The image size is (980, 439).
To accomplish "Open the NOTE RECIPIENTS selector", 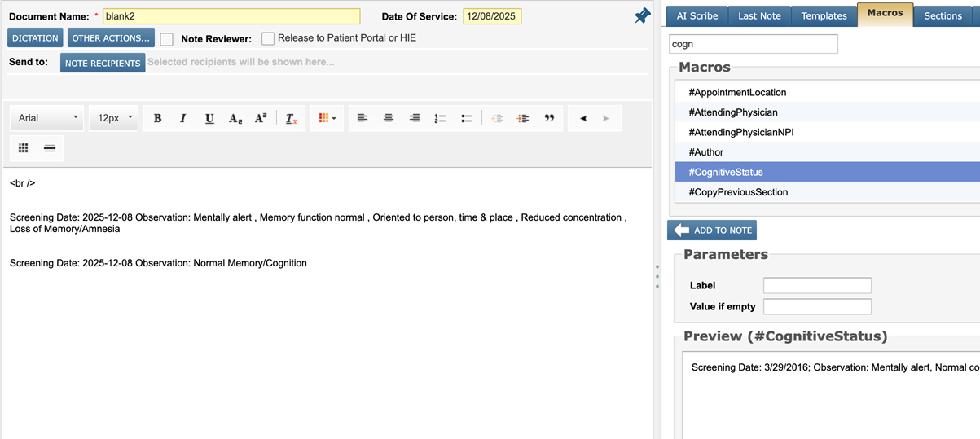I will [x=103, y=63].
